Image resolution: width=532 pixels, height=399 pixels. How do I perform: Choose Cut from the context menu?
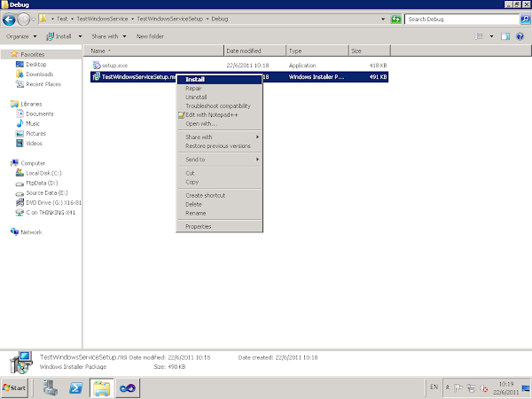220,173
